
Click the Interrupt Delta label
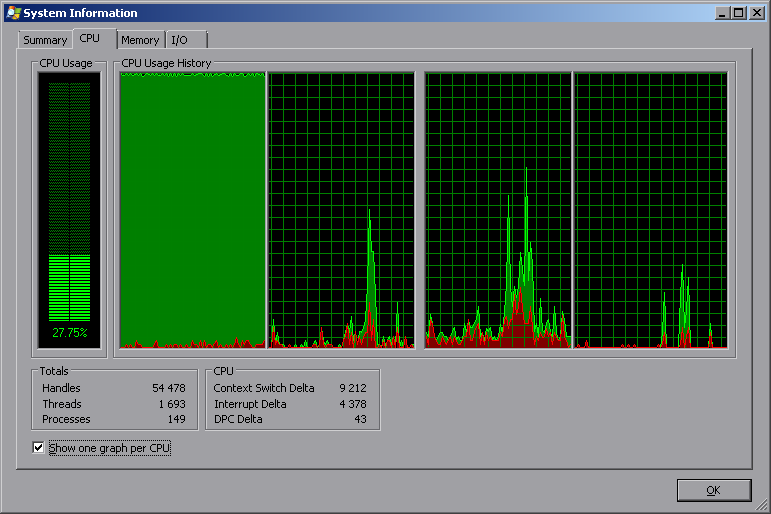[x=250, y=404]
